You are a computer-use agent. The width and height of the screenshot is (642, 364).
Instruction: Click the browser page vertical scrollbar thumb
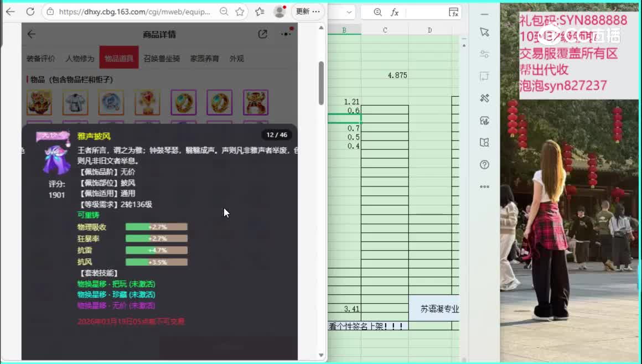pyautogui.click(x=321, y=83)
